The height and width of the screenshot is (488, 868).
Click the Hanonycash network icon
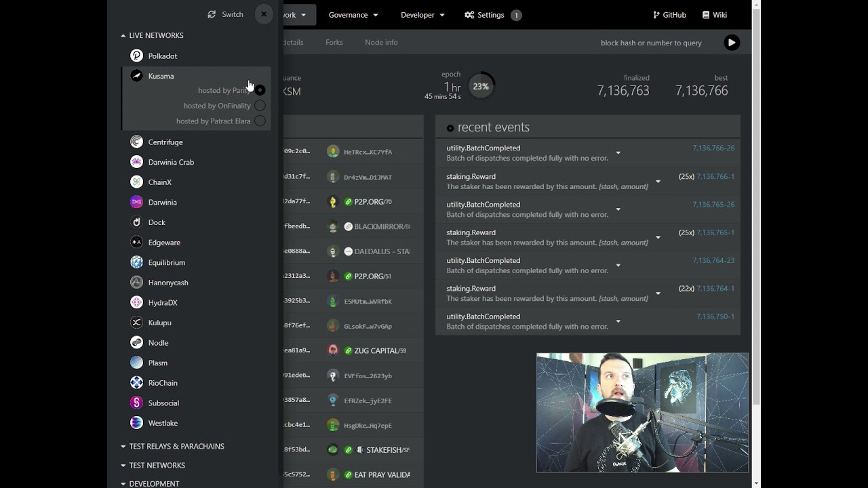[x=136, y=282]
